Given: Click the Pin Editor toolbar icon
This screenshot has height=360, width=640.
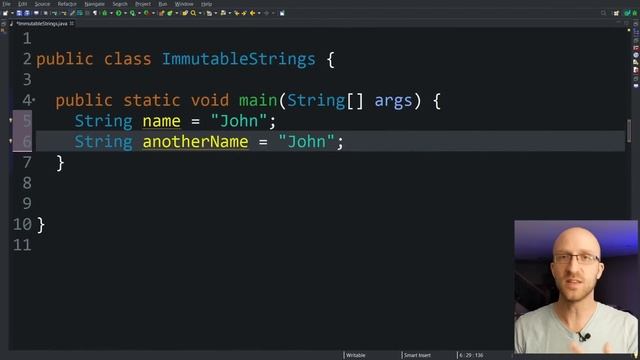Looking at the screenshot, I should tap(282, 13).
